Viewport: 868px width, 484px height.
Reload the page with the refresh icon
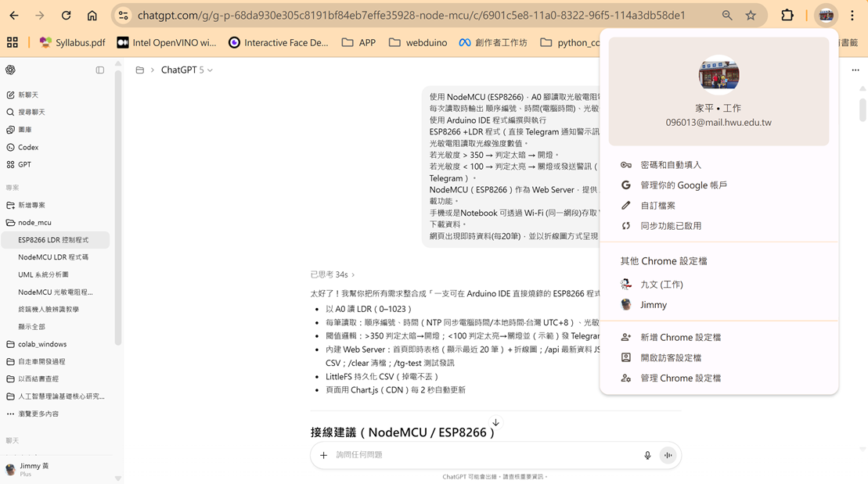66,15
